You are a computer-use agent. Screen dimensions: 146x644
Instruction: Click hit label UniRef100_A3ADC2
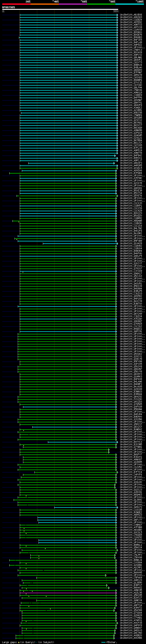pos(131,108)
